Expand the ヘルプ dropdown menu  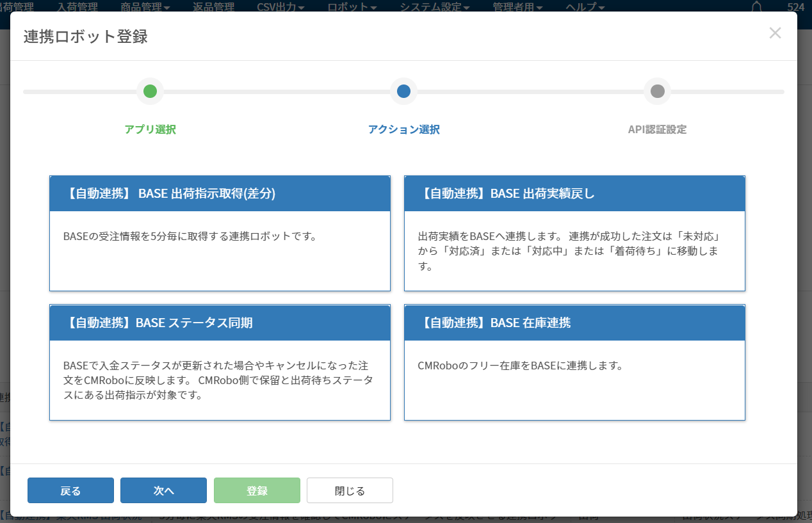tap(585, 7)
